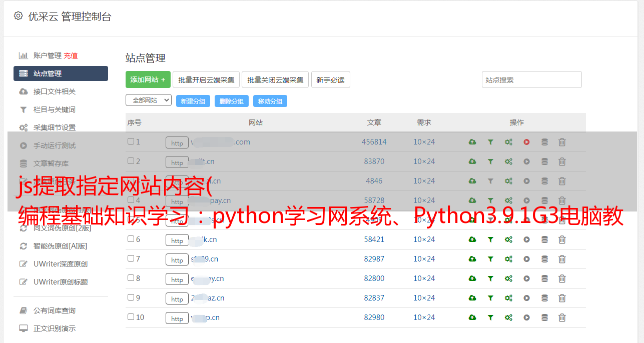Open UWriter深度原创 in the sidebar

tap(61, 264)
